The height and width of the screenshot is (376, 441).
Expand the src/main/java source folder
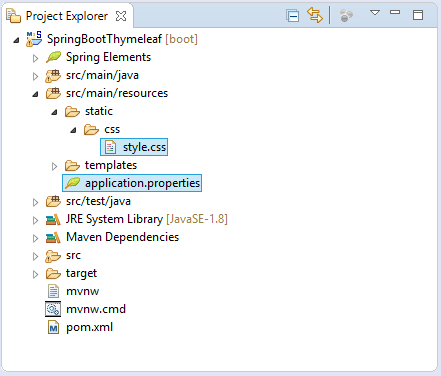pyautogui.click(x=35, y=76)
